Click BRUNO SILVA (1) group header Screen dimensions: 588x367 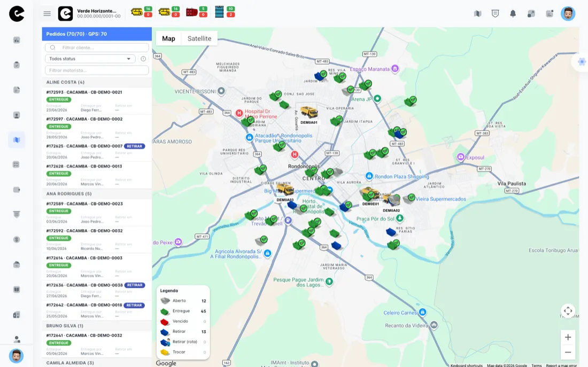point(97,326)
